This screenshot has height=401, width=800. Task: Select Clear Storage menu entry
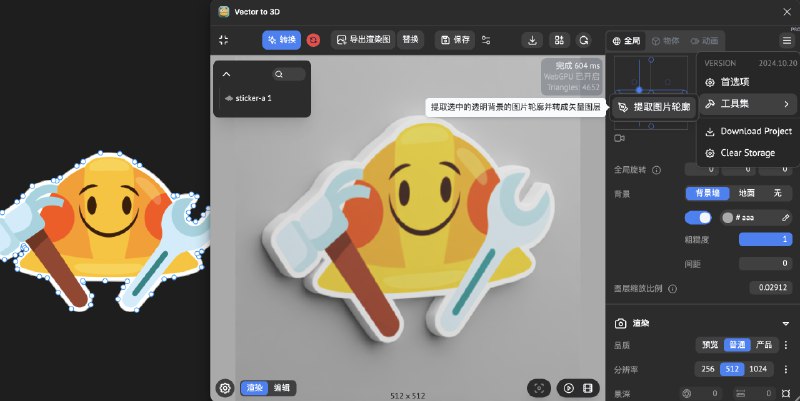747,153
